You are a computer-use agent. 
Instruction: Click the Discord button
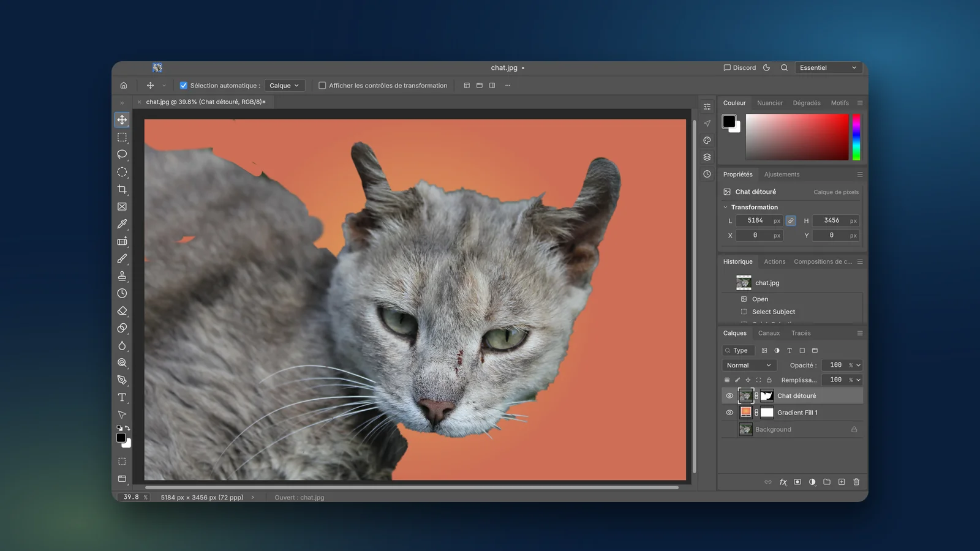tap(740, 68)
